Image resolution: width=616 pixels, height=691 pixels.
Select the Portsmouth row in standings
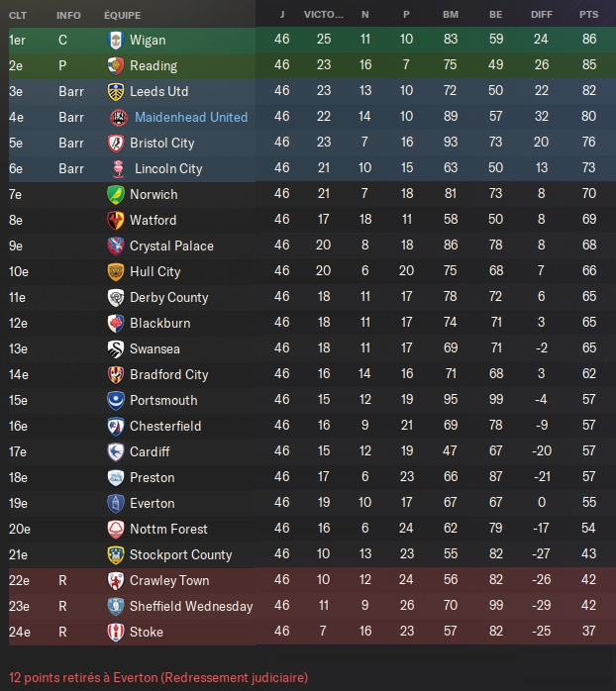[x=308, y=400]
